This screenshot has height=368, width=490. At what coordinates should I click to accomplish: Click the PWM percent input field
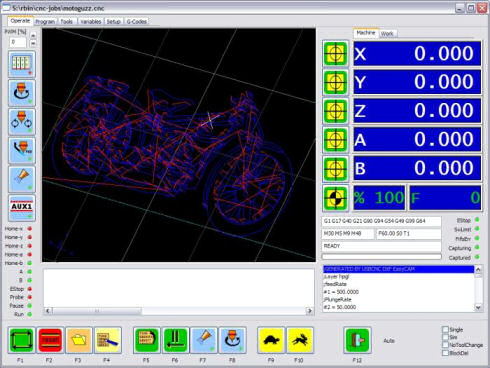[18, 42]
